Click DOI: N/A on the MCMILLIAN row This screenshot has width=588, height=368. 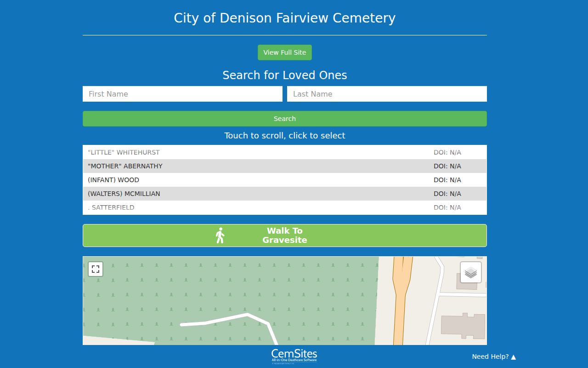447,194
